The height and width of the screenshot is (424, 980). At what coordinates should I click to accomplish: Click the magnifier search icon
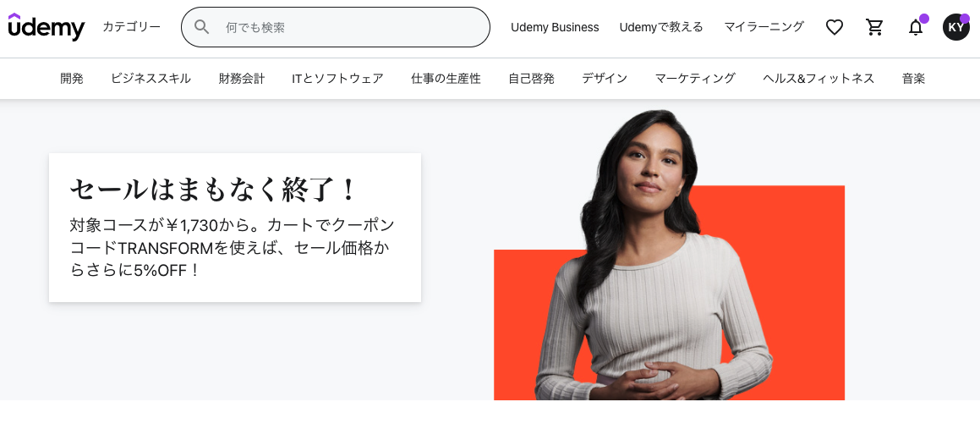click(201, 27)
